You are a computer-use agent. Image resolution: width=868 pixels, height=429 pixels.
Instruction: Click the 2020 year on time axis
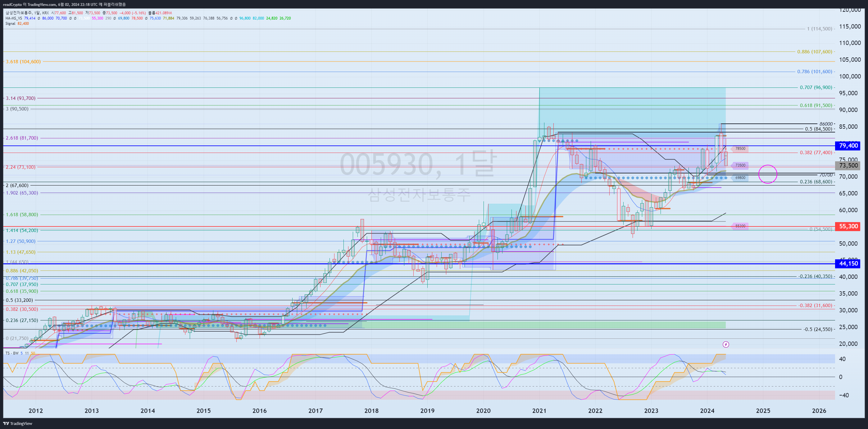[483, 410]
